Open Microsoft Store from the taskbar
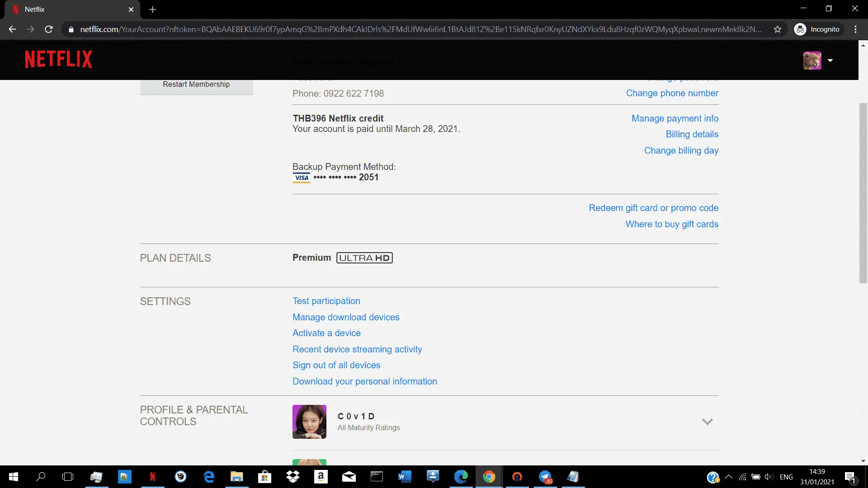This screenshot has height=488, width=868. 264,477
